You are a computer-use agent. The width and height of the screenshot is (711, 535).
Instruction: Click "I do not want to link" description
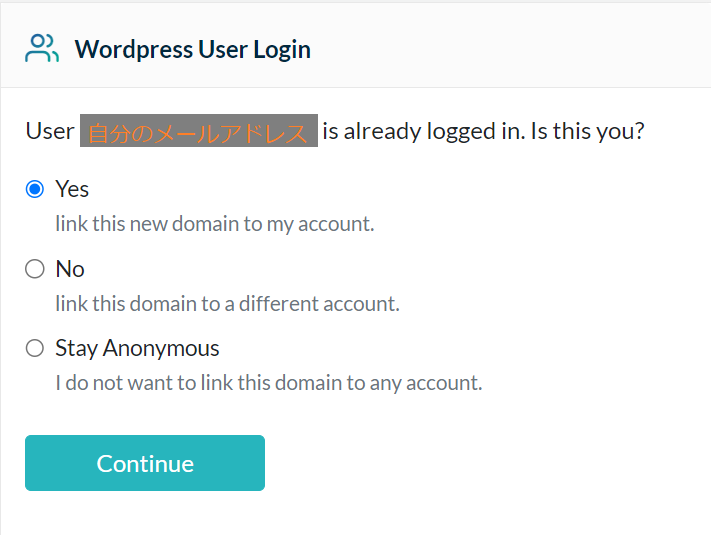coord(268,382)
